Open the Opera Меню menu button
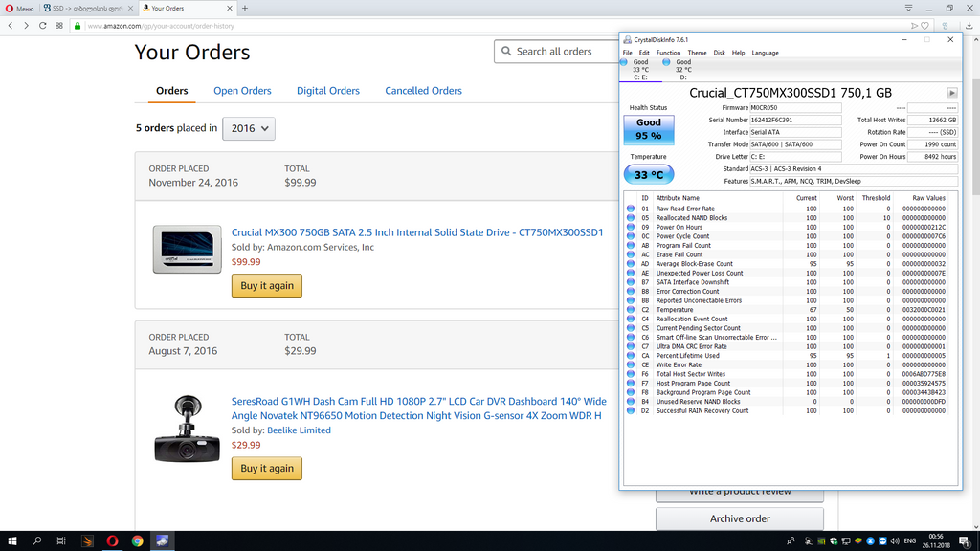 pyautogui.click(x=19, y=8)
